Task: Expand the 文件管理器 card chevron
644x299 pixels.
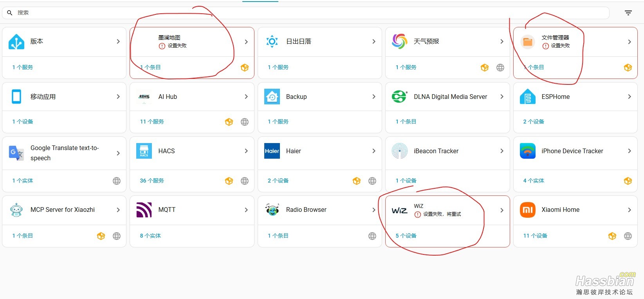Action: pyautogui.click(x=630, y=42)
